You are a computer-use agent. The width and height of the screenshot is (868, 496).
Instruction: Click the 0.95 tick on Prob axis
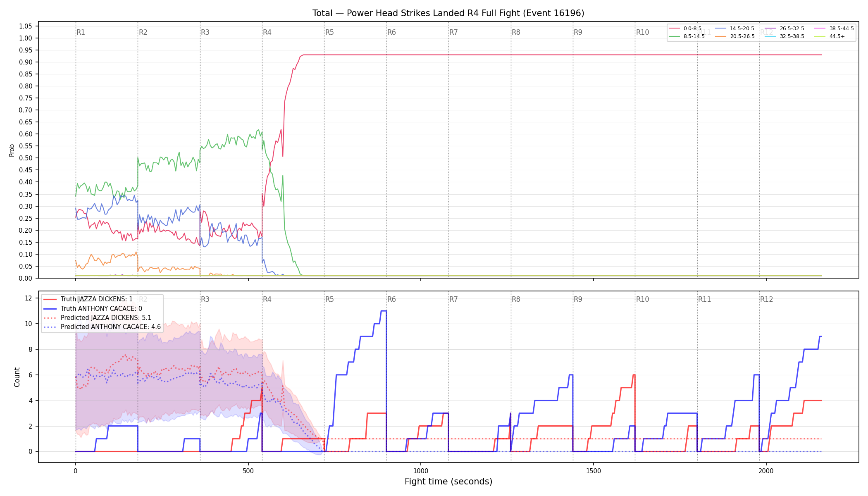26,50
